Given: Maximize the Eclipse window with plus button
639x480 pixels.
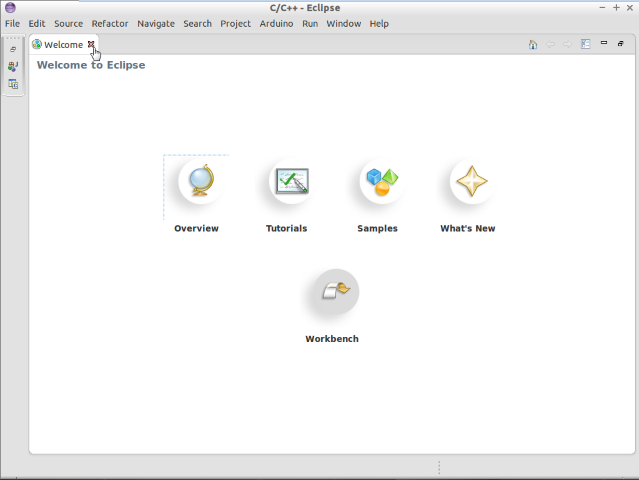Looking at the screenshot, I should coord(616,8).
